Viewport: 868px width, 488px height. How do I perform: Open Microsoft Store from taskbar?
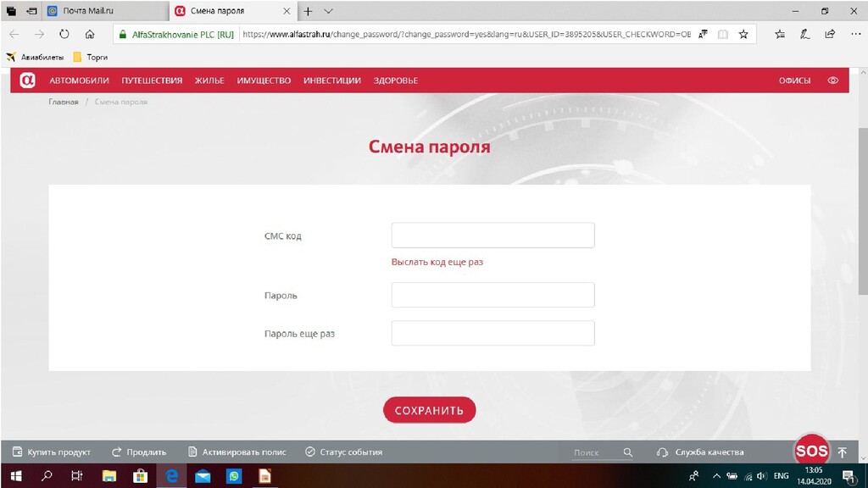tap(141, 476)
